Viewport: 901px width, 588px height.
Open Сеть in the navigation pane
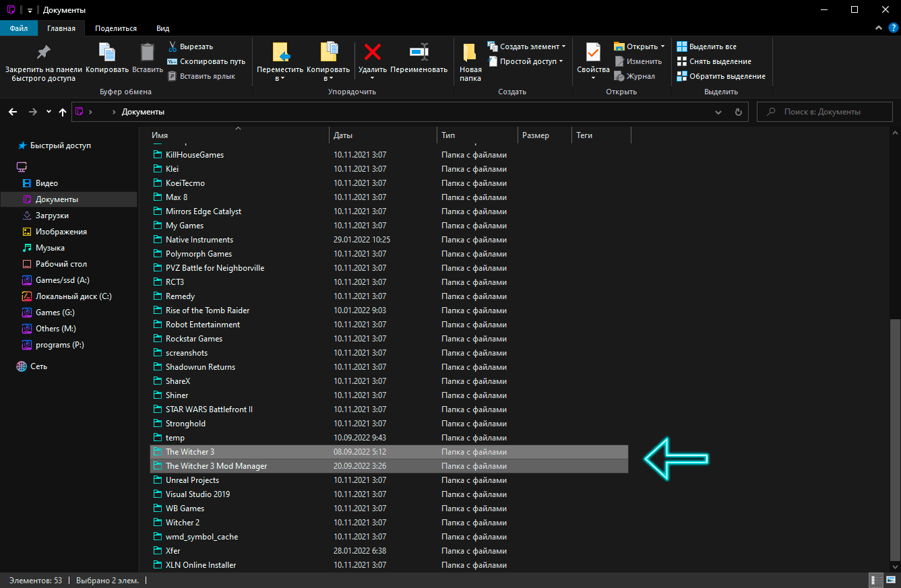coord(32,366)
